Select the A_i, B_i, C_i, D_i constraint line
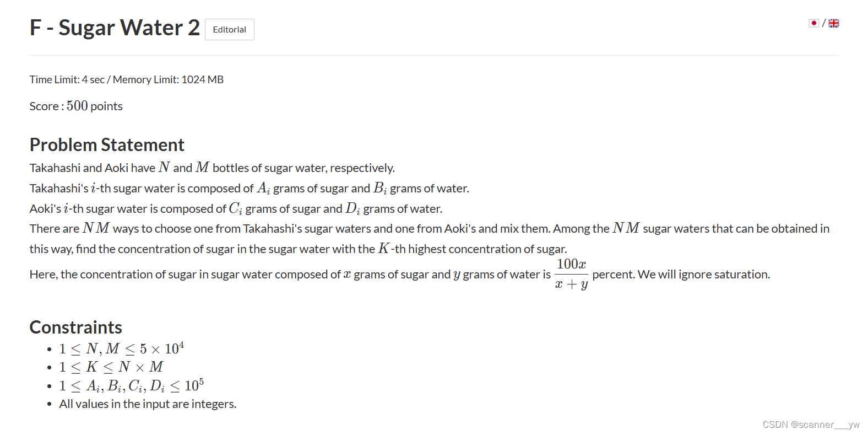The height and width of the screenshot is (435, 868). pos(132,385)
